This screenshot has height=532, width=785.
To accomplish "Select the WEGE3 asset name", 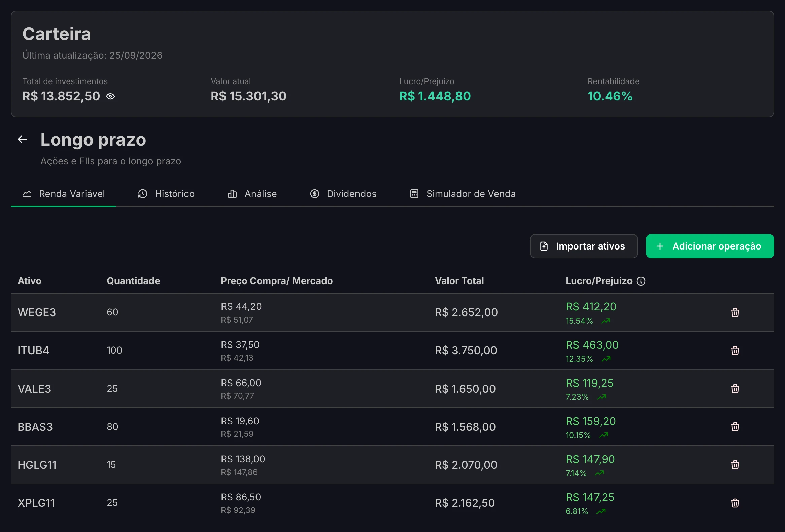I will [37, 312].
